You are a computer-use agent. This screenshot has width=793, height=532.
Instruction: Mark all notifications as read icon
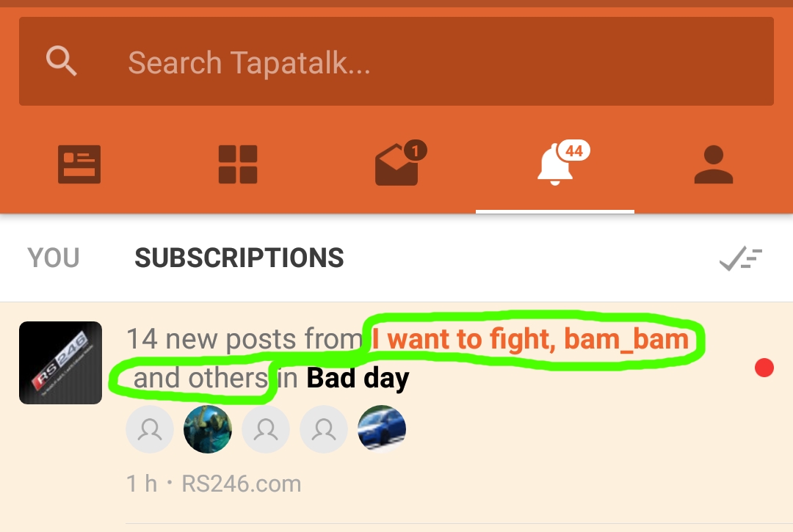click(741, 258)
